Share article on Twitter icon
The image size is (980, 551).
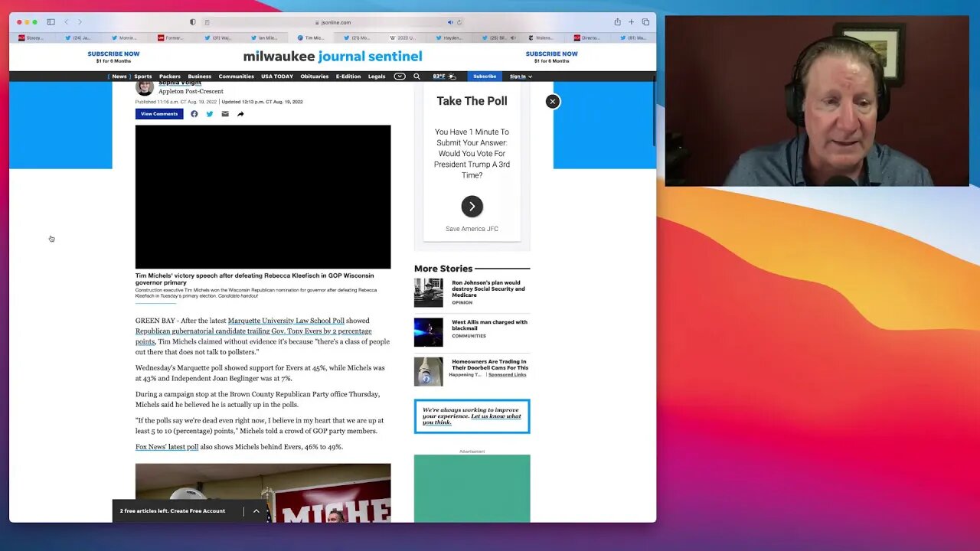click(x=210, y=114)
